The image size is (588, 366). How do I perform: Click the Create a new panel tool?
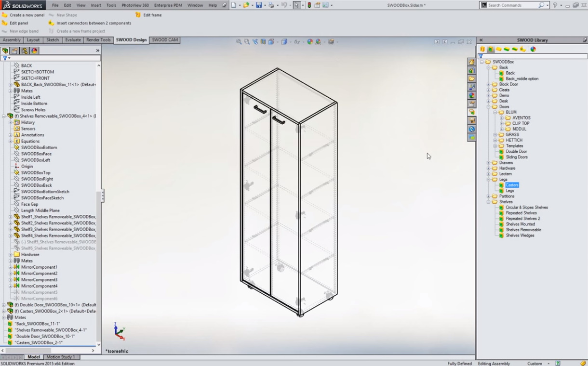coord(23,15)
